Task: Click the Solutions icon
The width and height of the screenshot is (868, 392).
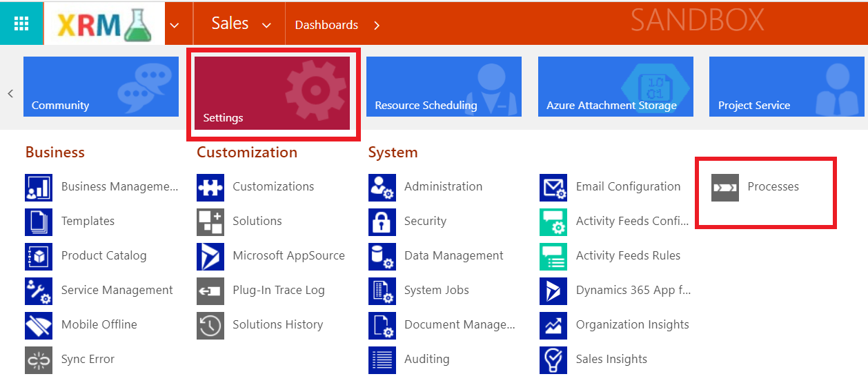Action: 210,222
